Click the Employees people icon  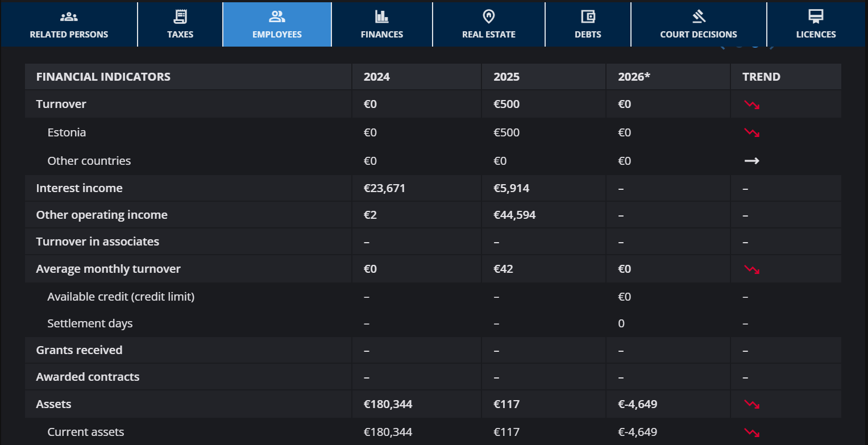tap(277, 16)
